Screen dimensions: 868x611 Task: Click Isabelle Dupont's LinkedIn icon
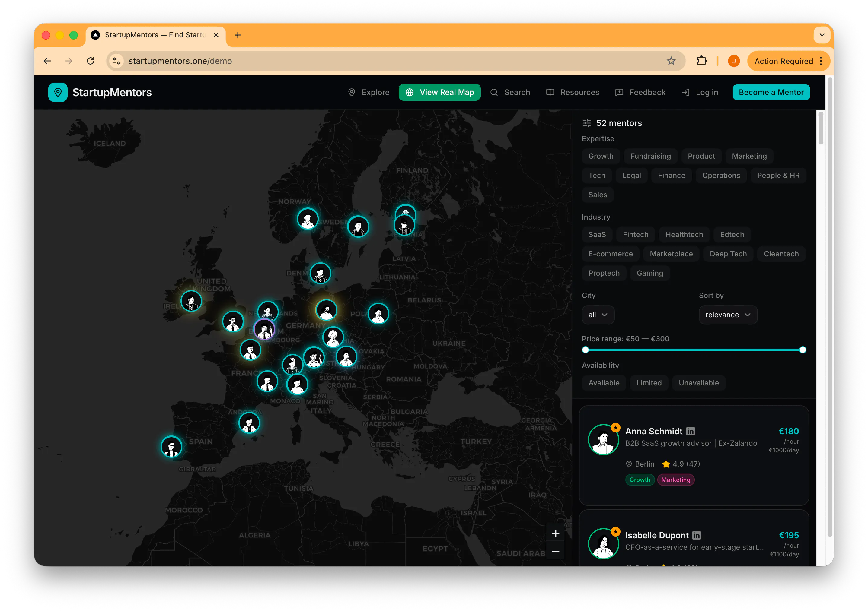696,535
